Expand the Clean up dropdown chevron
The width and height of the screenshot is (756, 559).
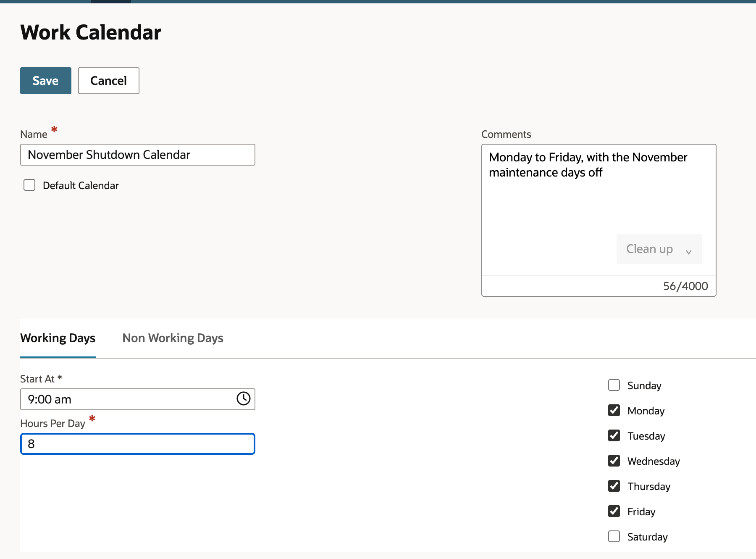tap(688, 251)
